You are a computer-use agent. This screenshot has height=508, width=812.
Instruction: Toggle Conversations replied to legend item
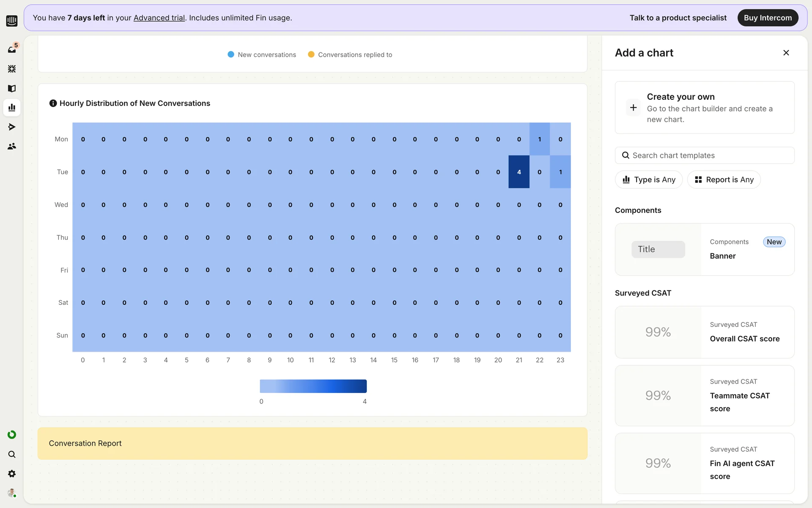pos(350,55)
